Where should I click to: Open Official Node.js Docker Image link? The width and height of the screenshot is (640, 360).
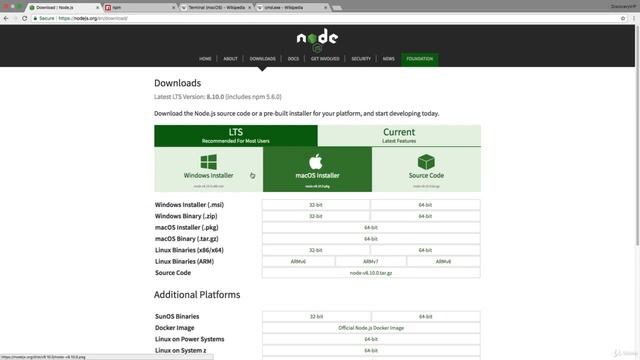coord(371,328)
